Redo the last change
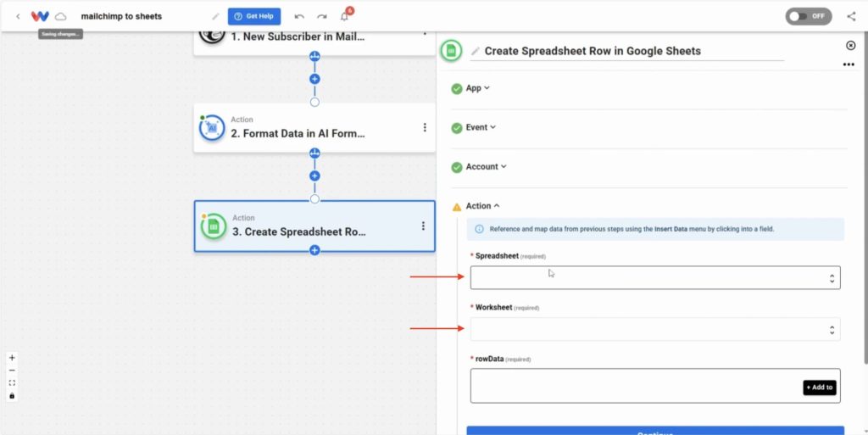The width and height of the screenshot is (868, 435). (321, 17)
